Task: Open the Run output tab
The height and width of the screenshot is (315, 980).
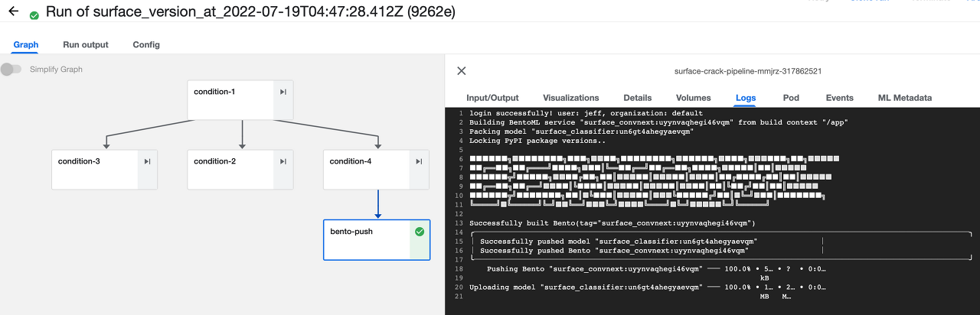Action: click(86, 45)
